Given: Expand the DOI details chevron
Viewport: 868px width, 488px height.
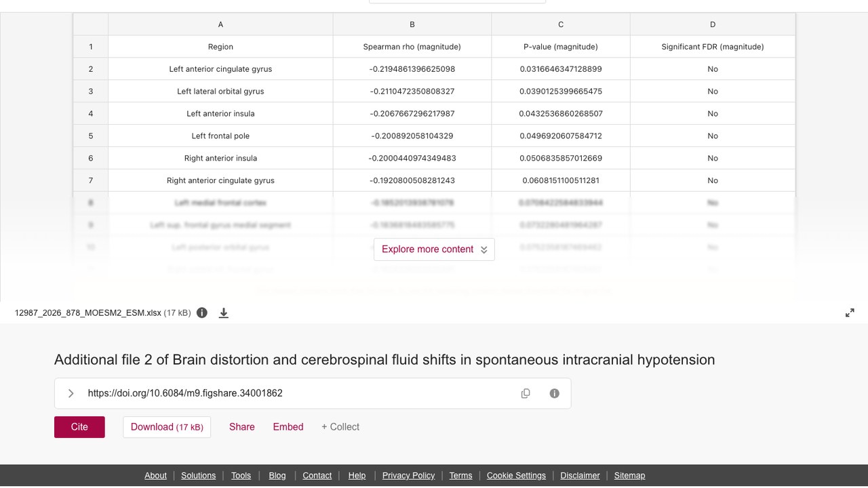Looking at the screenshot, I should (71, 393).
